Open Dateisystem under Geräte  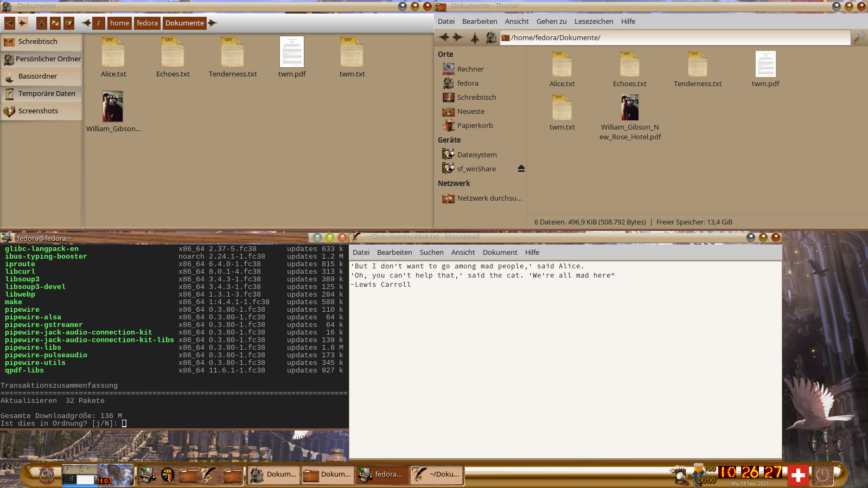coord(480,155)
